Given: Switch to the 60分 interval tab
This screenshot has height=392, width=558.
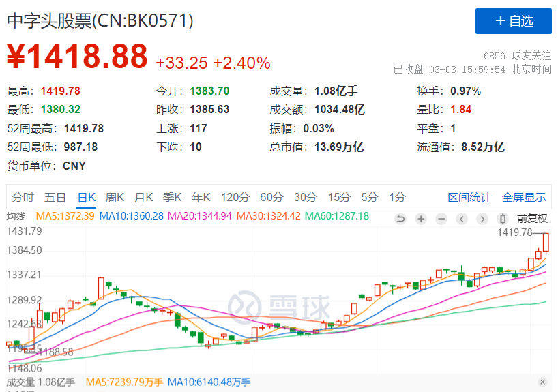Looking at the screenshot, I should click(271, 197).
